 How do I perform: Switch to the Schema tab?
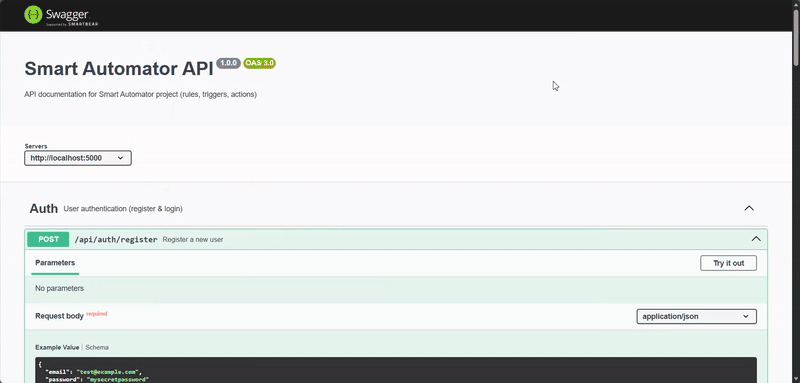coord(97,347)
